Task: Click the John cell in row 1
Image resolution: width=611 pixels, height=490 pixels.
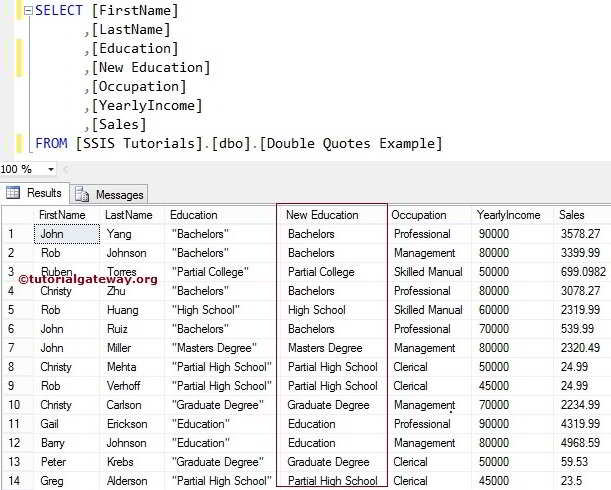Action: 67,234
